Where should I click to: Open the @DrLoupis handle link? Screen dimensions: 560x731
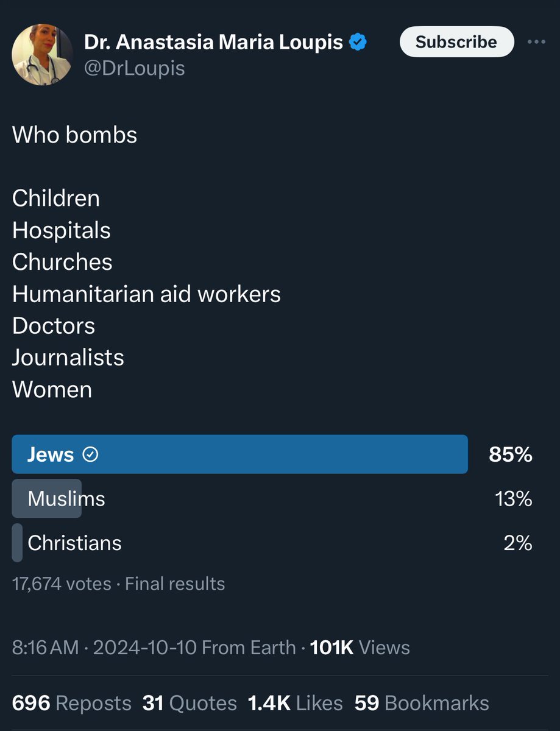point(134,68)
